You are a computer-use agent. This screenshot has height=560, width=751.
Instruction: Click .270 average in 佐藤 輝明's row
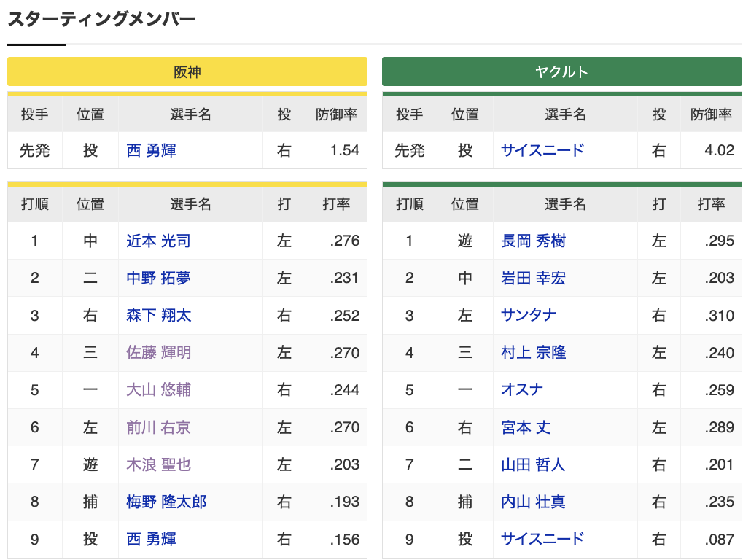[x=344, y=353]
